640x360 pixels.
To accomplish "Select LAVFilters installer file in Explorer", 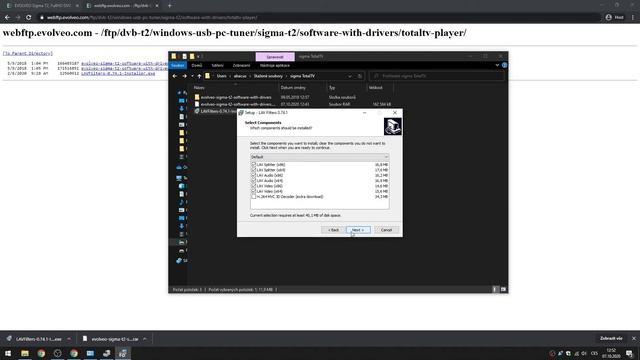I will 216,111.
